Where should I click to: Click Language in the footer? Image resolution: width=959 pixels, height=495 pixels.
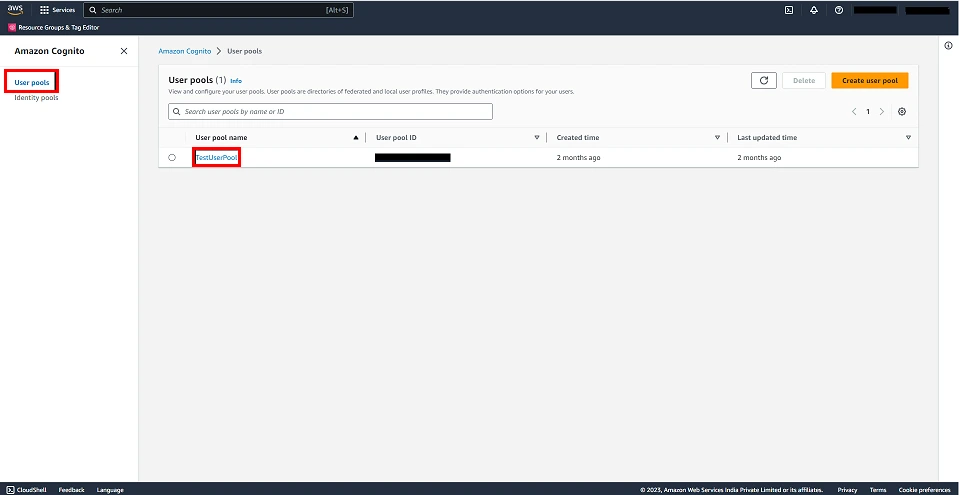point(110,489)
